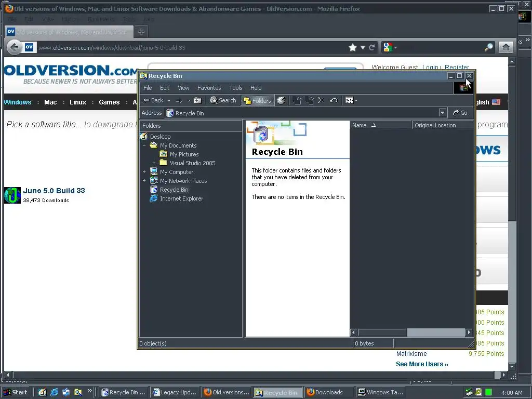Click the Copy To icon in toolbar
532x399 pixels.
pyautogui.click(x=309, y=100)
